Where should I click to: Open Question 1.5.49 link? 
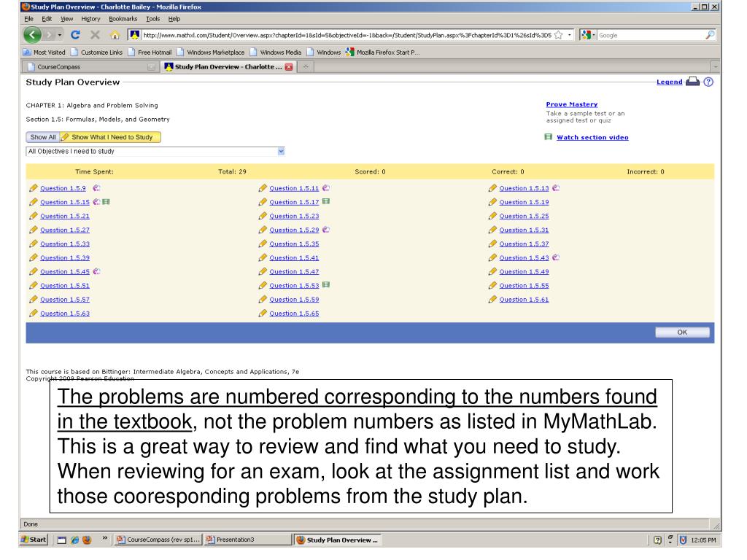click(524, 271)
